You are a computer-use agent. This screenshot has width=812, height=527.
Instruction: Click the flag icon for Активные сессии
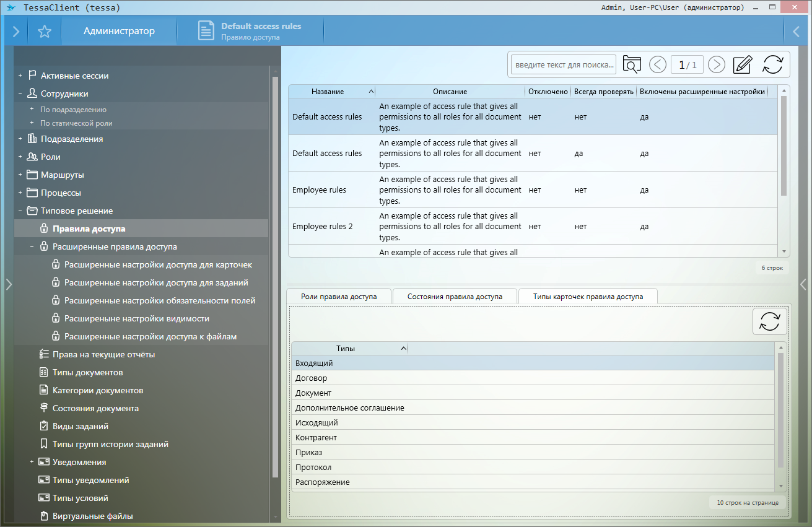coord(32,76)
